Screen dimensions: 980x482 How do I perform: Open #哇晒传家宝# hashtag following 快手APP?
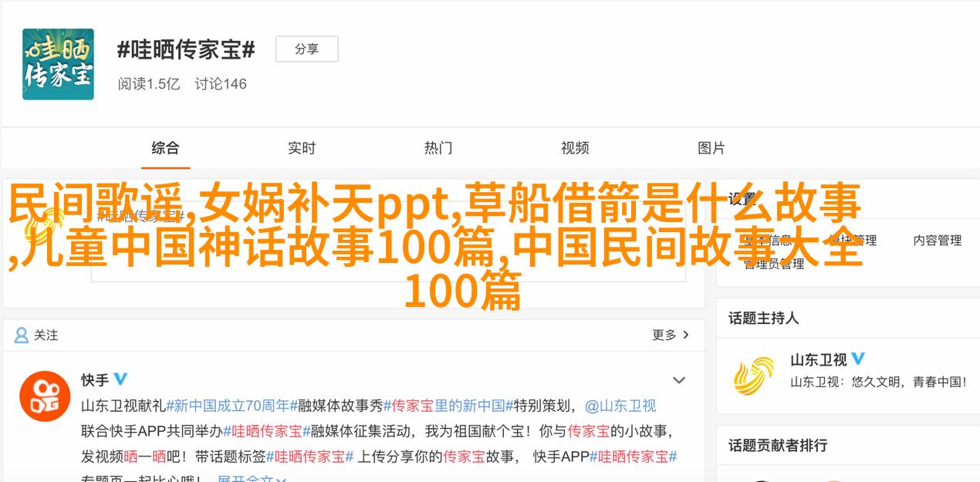[633, 457]
